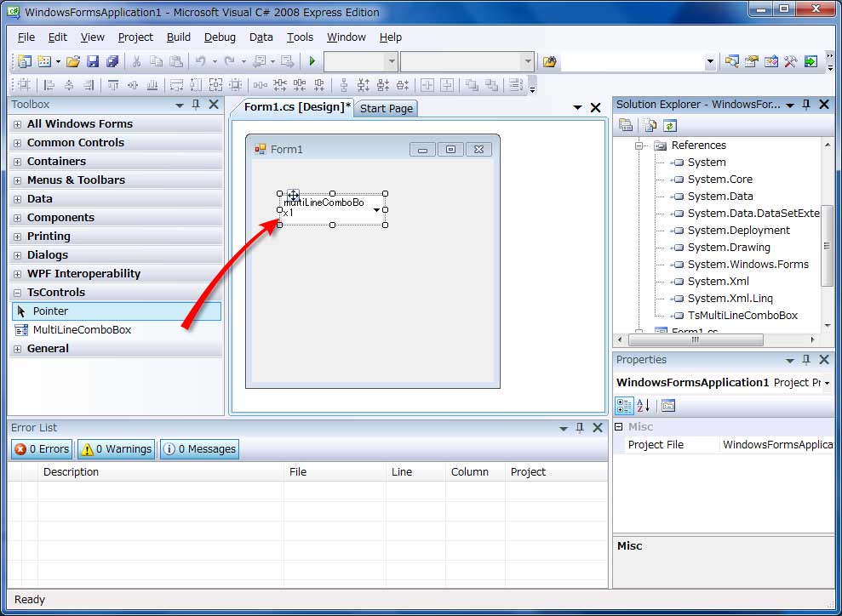Viewport: 842px width, 616px height.
Task: Click the New Project toolbar icon
Action: pyautogui.click(x=25, y=61)
